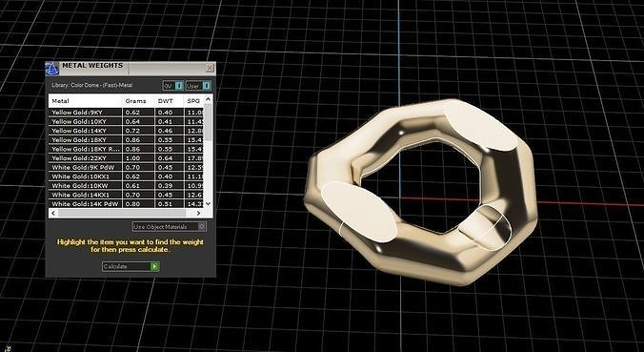
Task: Click the 0.64 DWT value for 22KY
Action: point(165,158)
